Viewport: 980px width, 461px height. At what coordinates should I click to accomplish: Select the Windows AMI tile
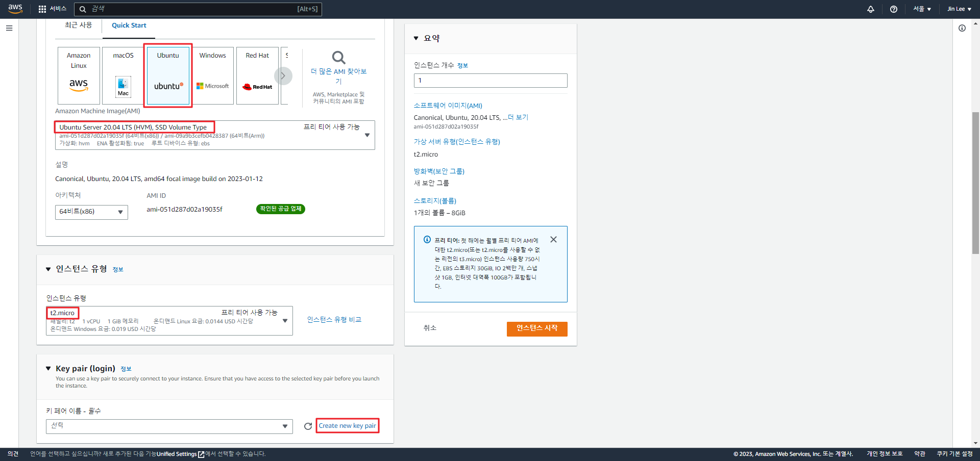pos(212,75)
